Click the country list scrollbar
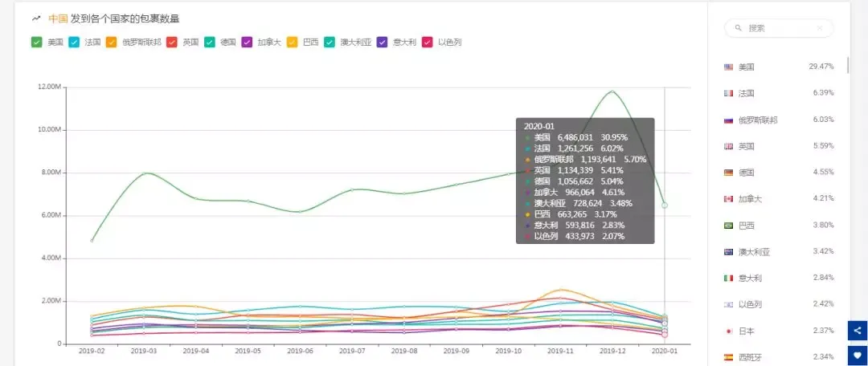This screenshot has height=366, width=868. point(848,65)
